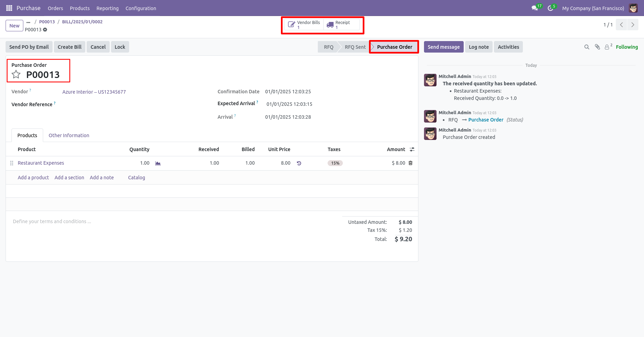Go to the previous record arrow
644x337 pixels.
621,25
